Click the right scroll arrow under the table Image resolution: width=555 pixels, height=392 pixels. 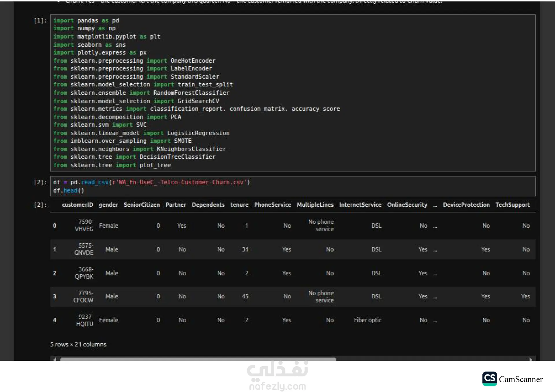(x=531, y=359)
